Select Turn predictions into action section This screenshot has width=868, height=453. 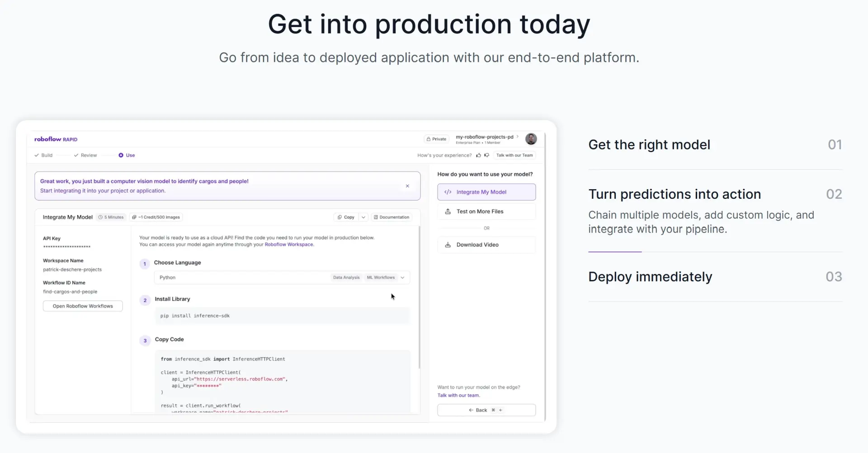click(x=715, y=211)
